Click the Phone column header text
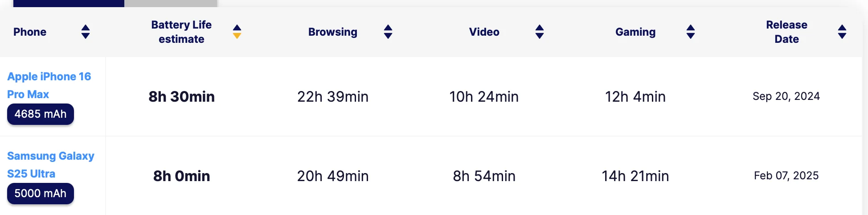Viewport: 868px width, 215px height. 30,32
